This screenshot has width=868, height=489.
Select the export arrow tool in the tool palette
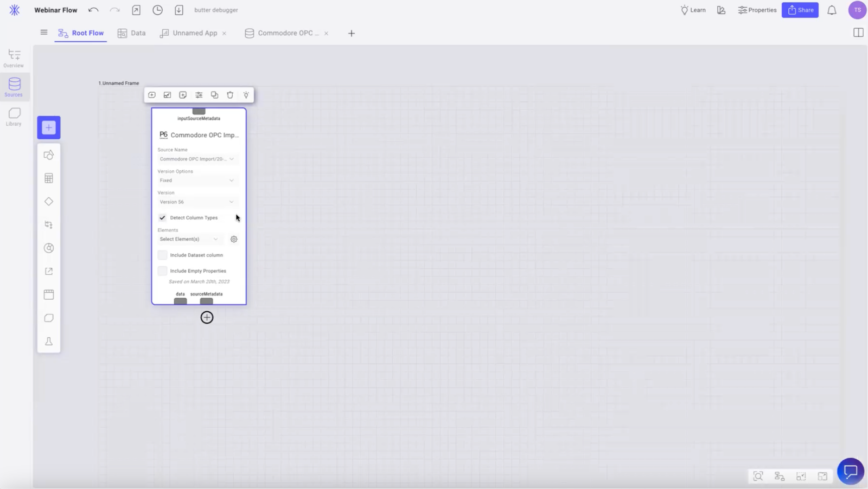(49, 271)
